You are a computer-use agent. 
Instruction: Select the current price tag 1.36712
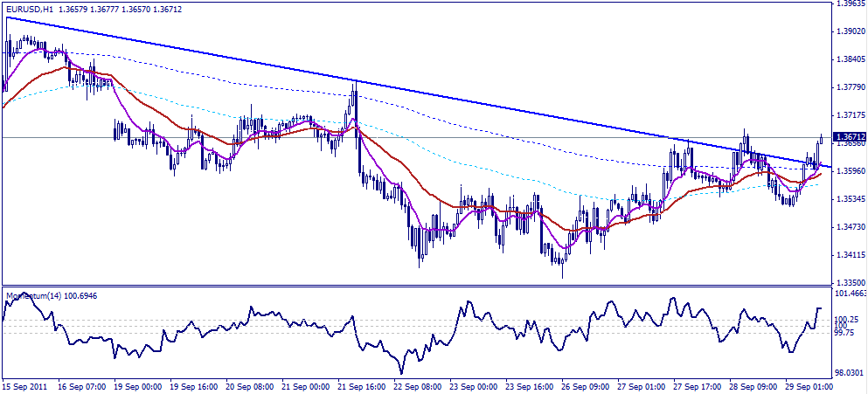(x=849, y=137)
